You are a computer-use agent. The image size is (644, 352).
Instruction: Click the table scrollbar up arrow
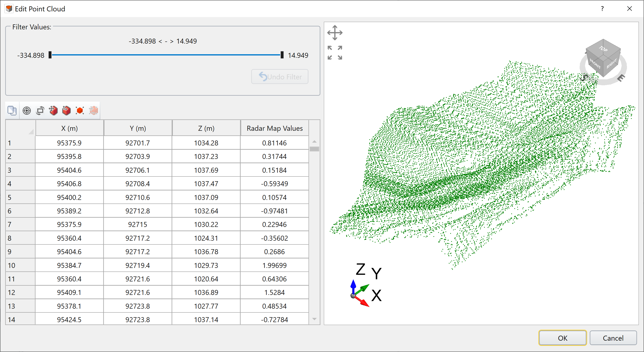(314, 141)
